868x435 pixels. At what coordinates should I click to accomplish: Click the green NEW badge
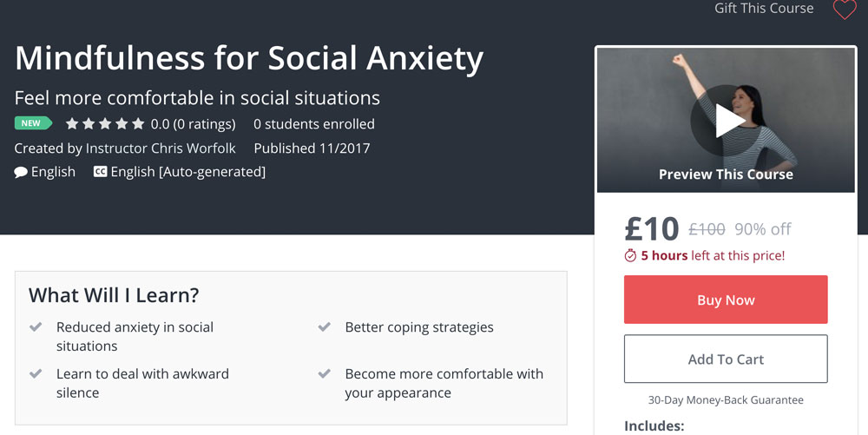pos(32,123)
